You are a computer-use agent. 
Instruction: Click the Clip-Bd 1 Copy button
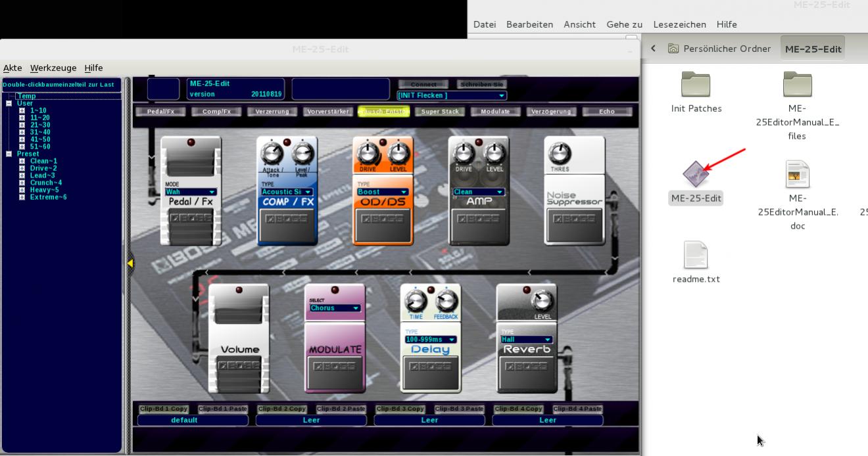(163, 409)
